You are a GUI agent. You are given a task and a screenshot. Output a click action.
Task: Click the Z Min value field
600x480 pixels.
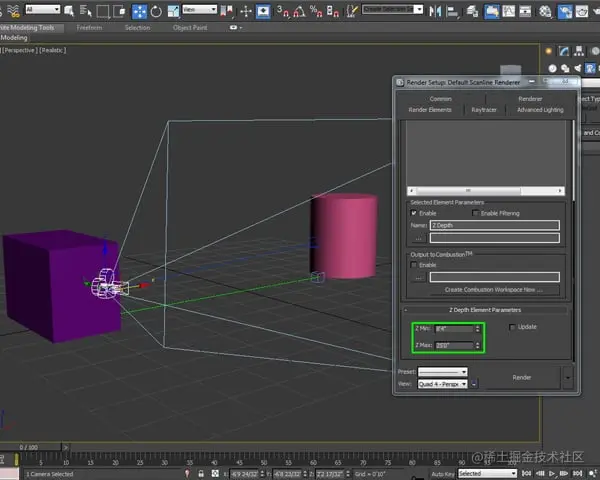[455, 329]
